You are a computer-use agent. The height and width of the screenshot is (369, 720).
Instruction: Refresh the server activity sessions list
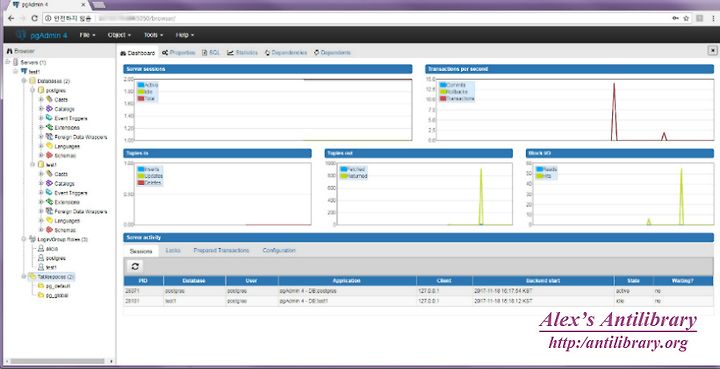pyautogui.click(x=135, y=266)
